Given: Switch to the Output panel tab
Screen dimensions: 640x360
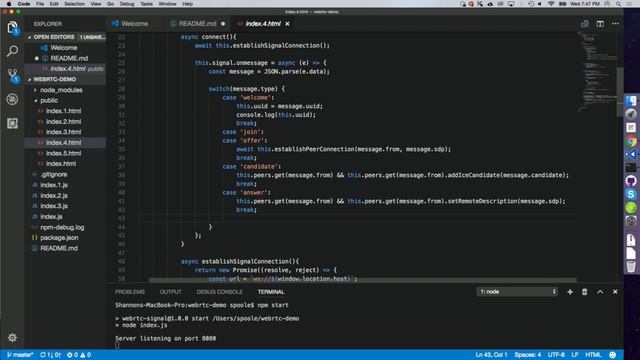Looking at the screenshot, I should (171, 292).
